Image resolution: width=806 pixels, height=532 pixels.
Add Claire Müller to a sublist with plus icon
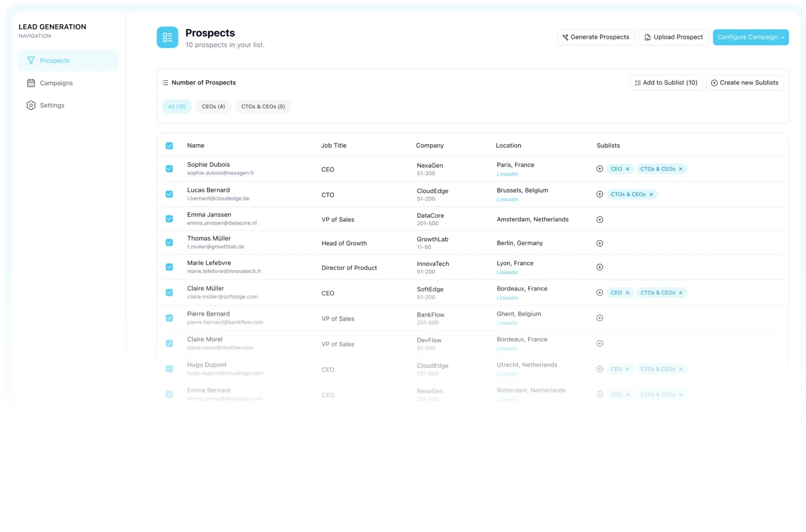coord(599,293)
